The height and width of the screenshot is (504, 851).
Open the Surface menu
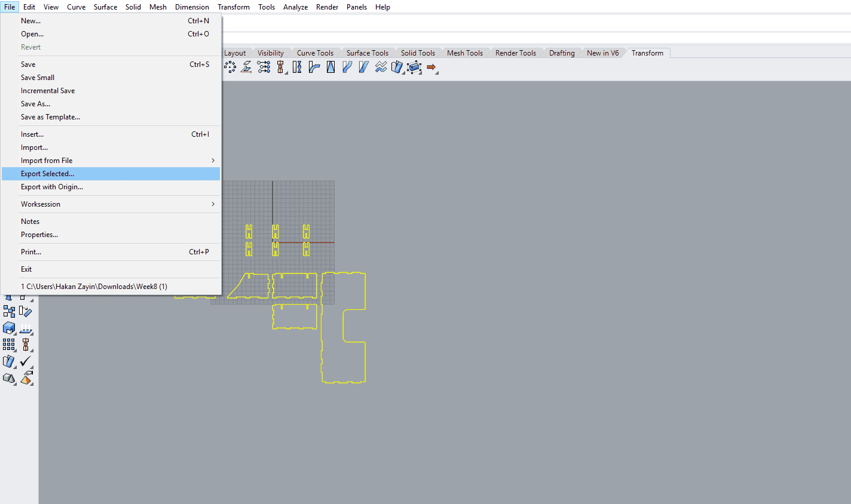pos(105,7)
